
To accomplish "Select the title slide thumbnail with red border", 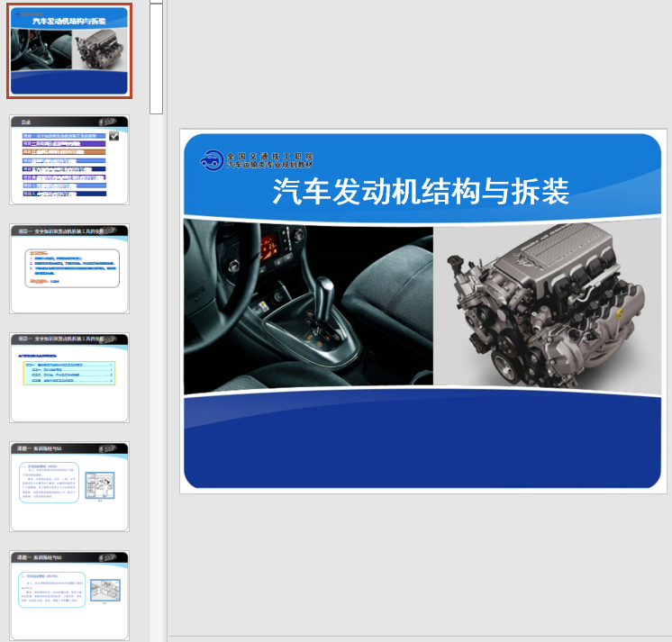I will [x=69, y=51].
